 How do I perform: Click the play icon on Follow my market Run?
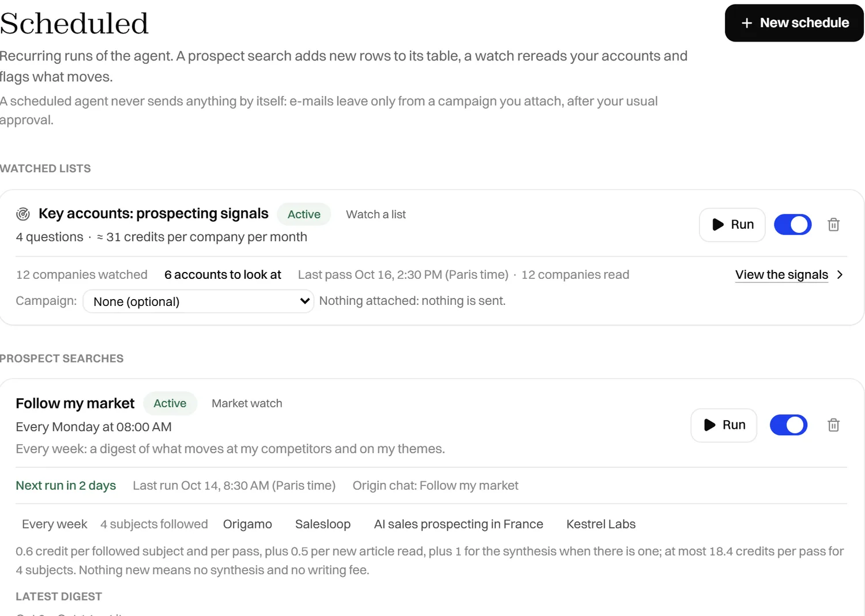pyautogui.click(x=710, y=425)
